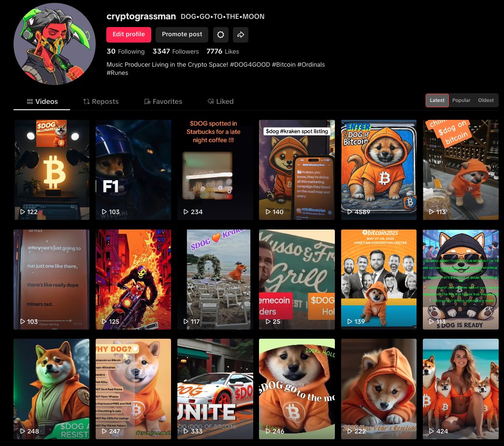View the 7776 Likes count
The width and height of the screenshot is (504, 446).
click(x=223, y=51)
